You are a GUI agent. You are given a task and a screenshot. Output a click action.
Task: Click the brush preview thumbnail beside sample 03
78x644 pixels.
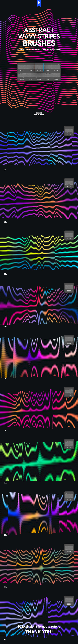point(69,236)
